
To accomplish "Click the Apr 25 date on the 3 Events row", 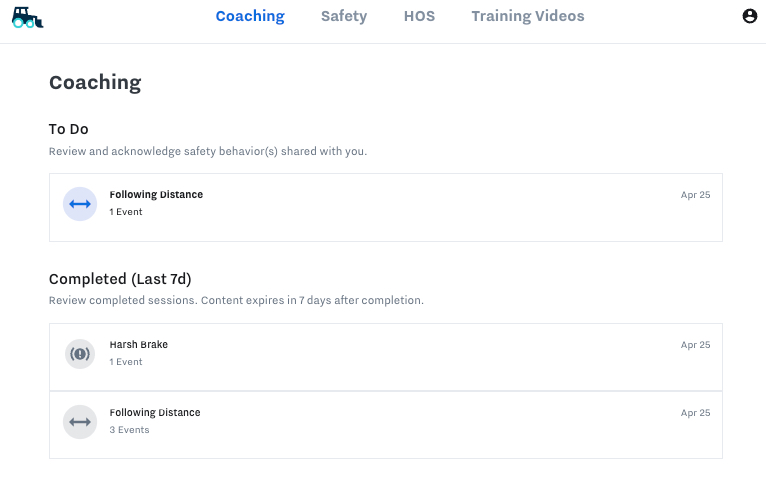I will click(x=695, y=413).
